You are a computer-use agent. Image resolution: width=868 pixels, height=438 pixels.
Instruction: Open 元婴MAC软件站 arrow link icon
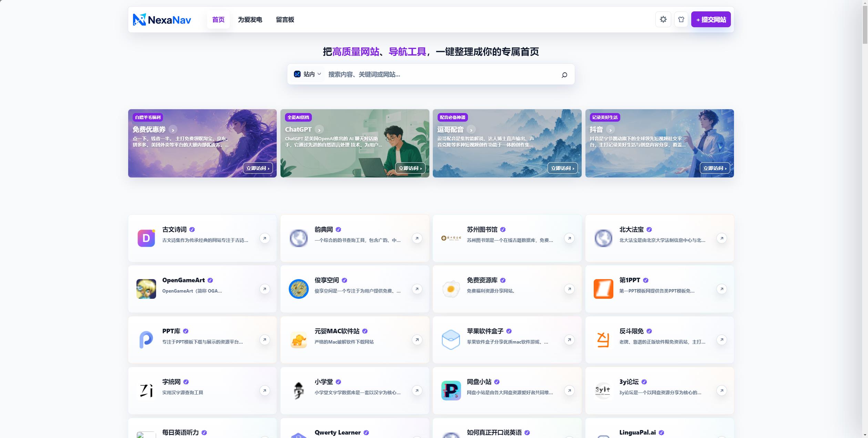tap(417, 340)
